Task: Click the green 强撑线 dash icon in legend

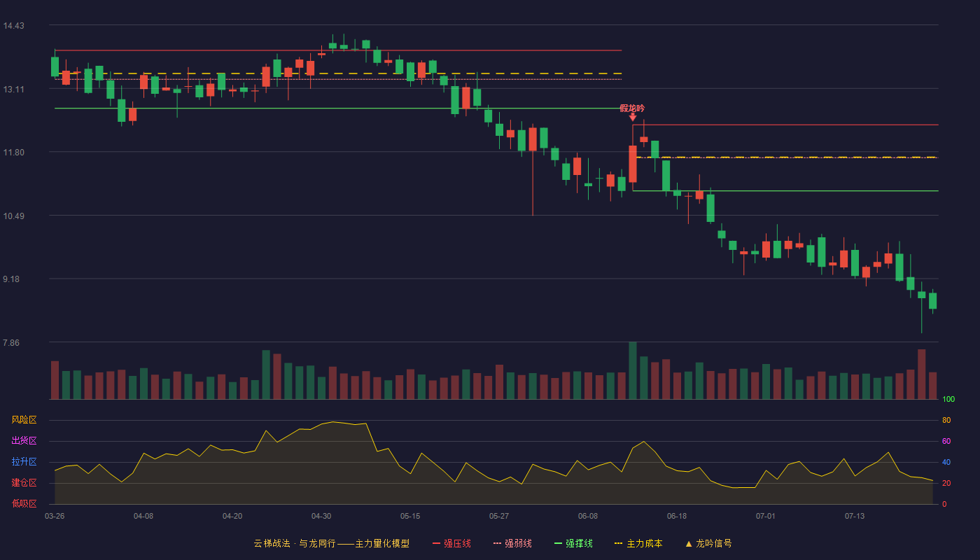Action: pyautogui.click(x=558, y=543)
